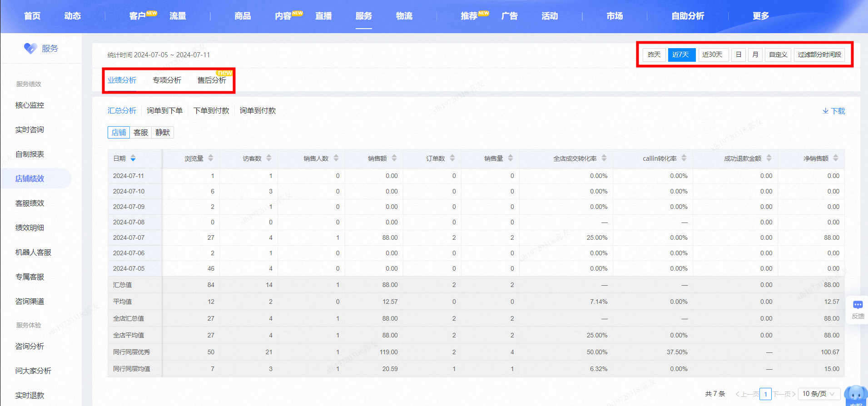This screenshot has height=406, width=868.
Task: Open the 10 条/页 page size dropdown
Action: pos(819,394)
